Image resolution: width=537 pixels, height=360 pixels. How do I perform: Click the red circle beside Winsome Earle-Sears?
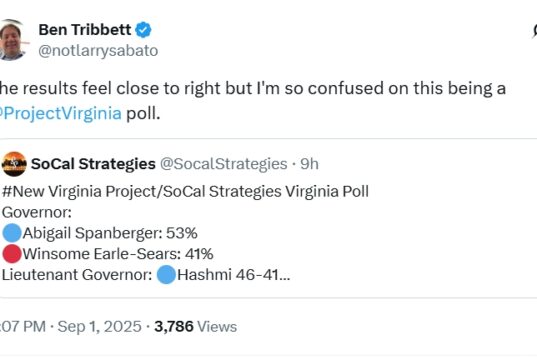tap(12, 254)
